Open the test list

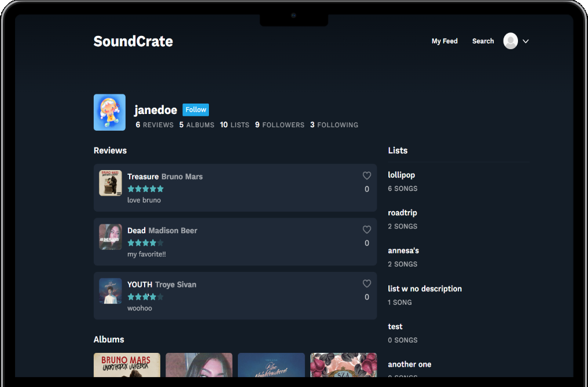coord(395,327)
